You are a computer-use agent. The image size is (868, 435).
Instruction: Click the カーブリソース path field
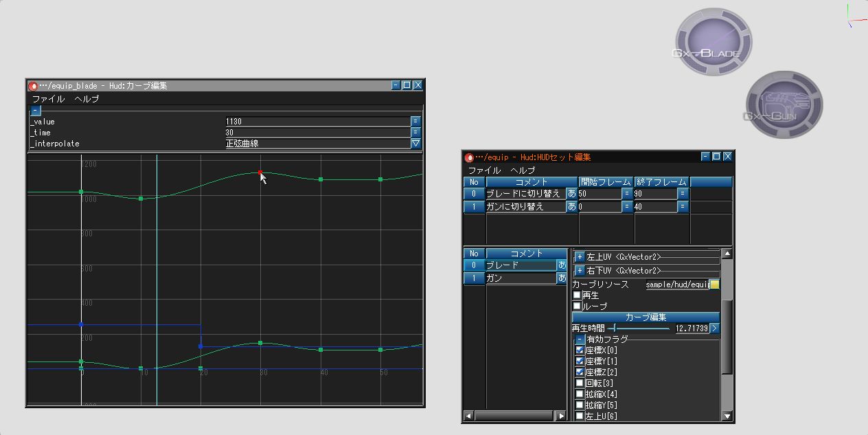pos(677,285)
